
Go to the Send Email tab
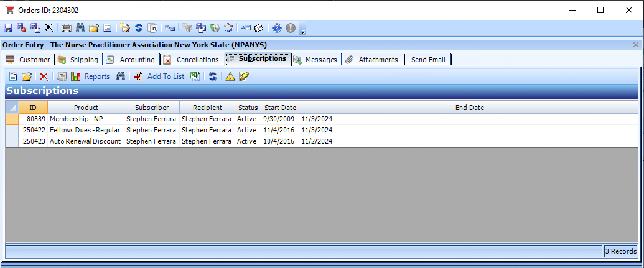coord(428,60)
